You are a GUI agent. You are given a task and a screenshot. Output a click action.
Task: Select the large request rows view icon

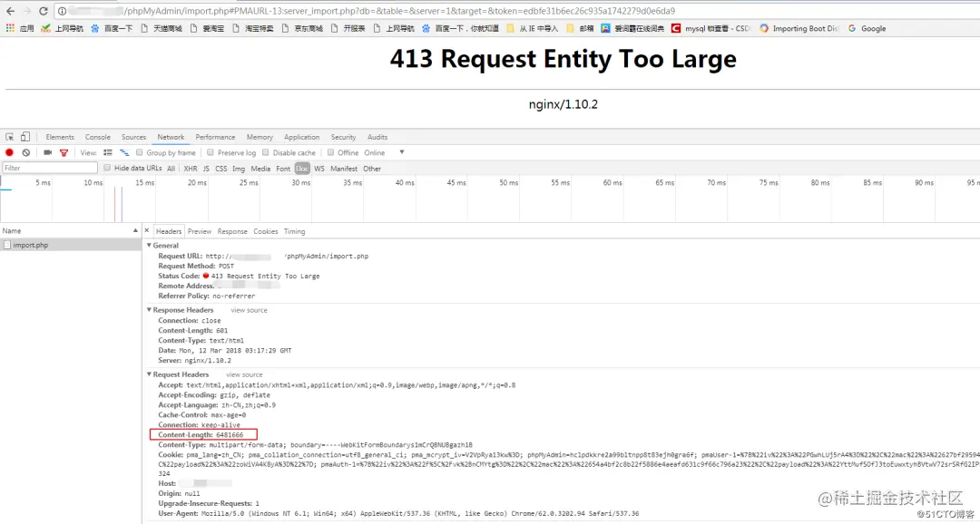coord(108,152)
